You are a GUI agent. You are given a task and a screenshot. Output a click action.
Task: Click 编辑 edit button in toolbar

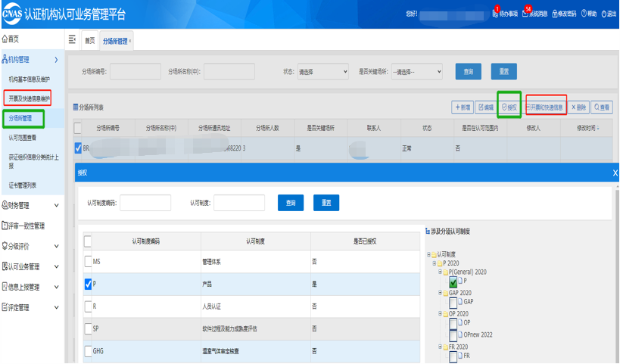[x=485, y=107]
